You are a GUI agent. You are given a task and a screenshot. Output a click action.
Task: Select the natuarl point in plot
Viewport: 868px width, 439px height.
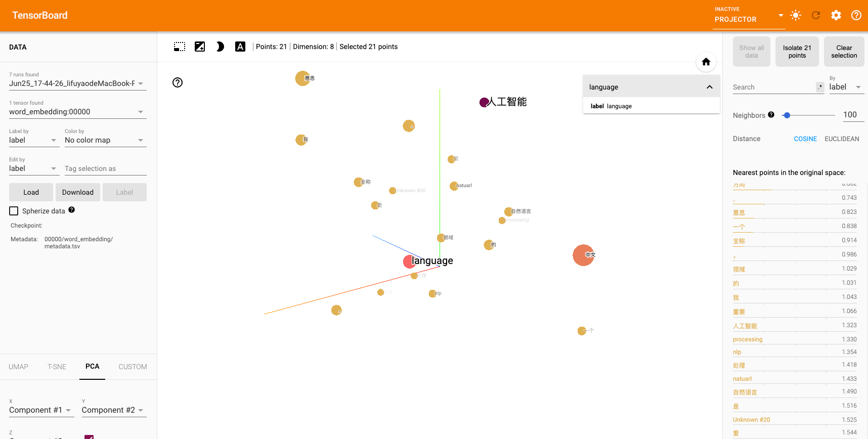click(x=454, y=186)
